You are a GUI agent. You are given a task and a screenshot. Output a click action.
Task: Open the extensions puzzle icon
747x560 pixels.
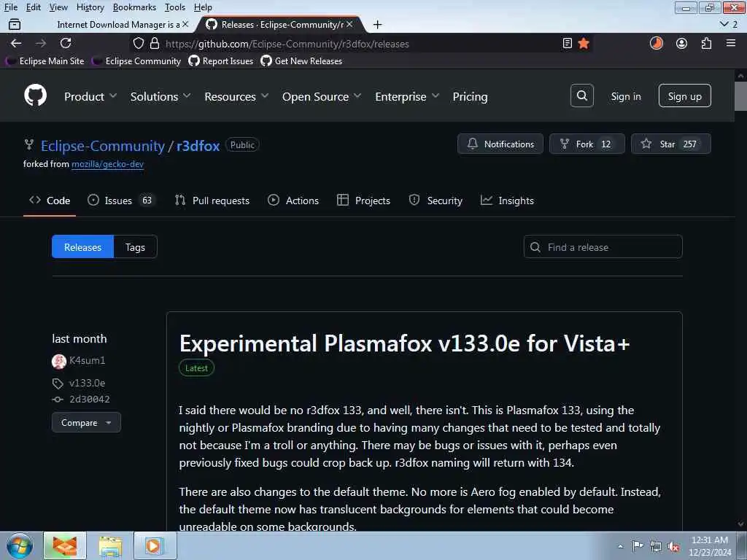tap(706, 43)
